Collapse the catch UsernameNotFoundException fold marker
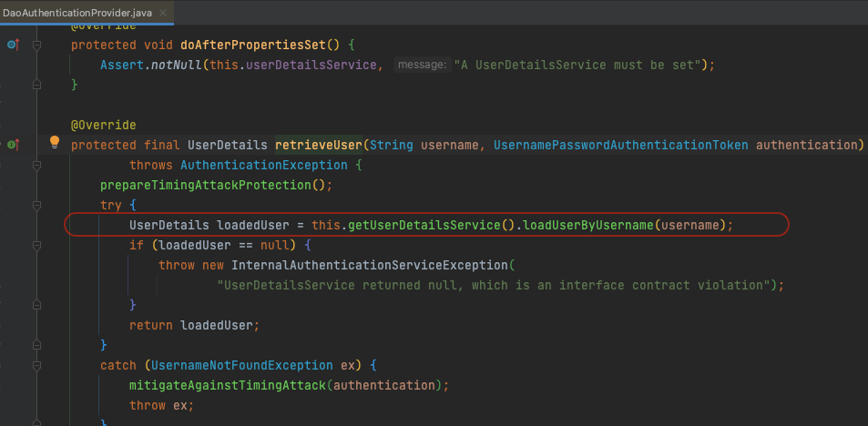 [36, 365]
